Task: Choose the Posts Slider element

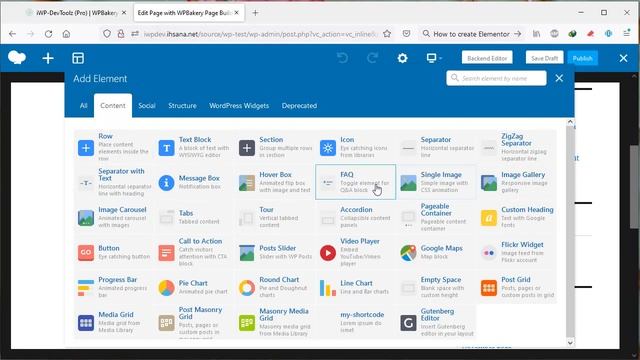Action: (275, 252)
